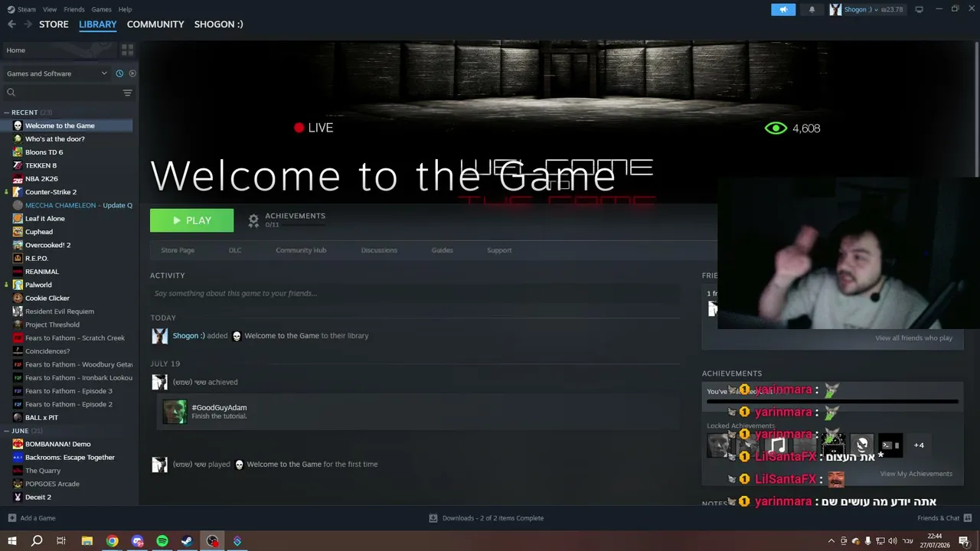Open Google Chrome from the taskbar

(113, 541)
